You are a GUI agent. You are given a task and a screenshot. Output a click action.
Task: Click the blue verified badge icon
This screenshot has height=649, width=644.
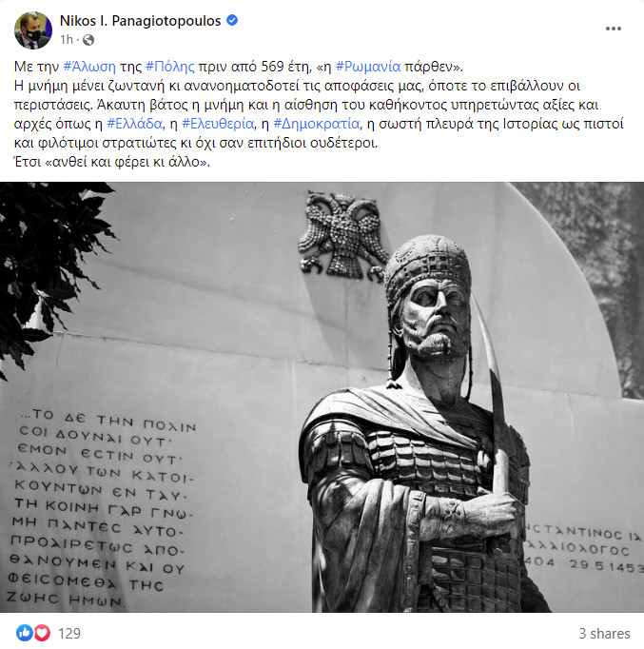232,20
